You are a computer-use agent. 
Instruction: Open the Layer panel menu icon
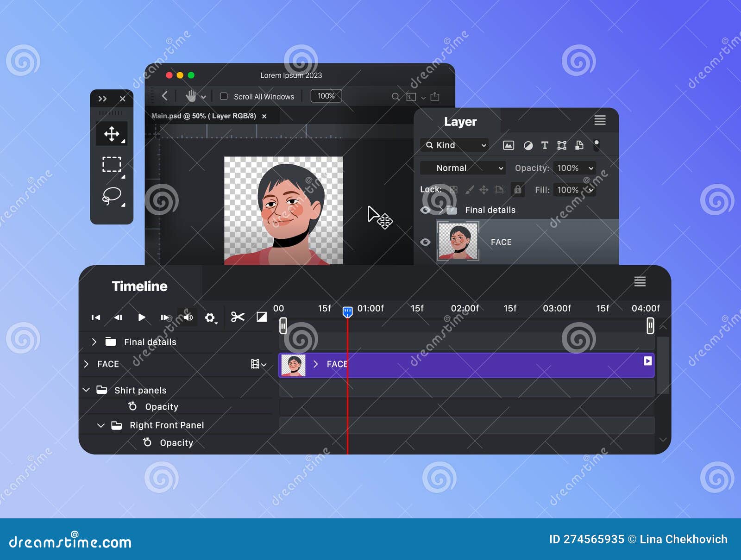click(600, 121)
